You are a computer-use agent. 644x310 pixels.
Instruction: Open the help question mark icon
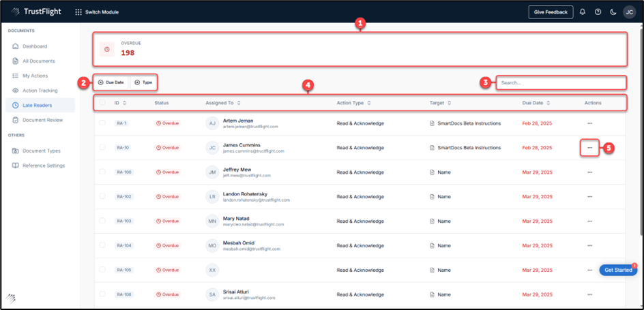598,12
